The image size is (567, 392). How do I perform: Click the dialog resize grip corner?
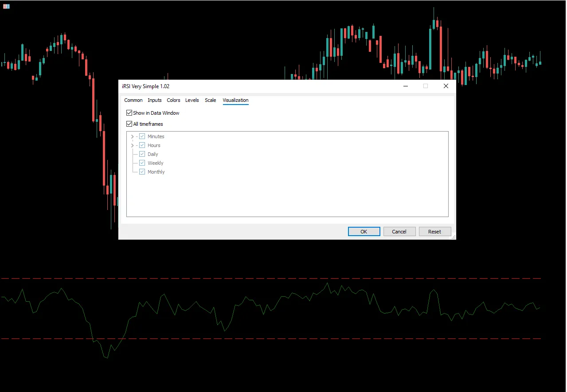(x=454, y=237)
